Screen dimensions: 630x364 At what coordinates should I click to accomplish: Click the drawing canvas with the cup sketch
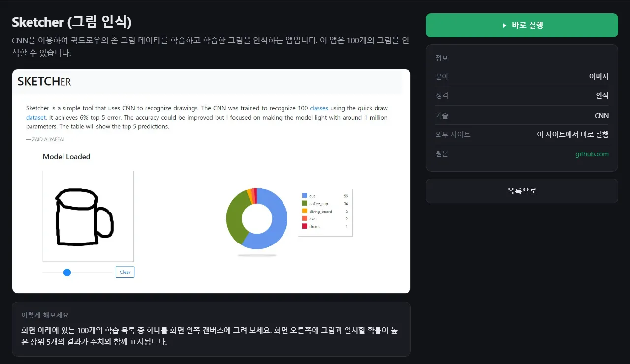88,216
